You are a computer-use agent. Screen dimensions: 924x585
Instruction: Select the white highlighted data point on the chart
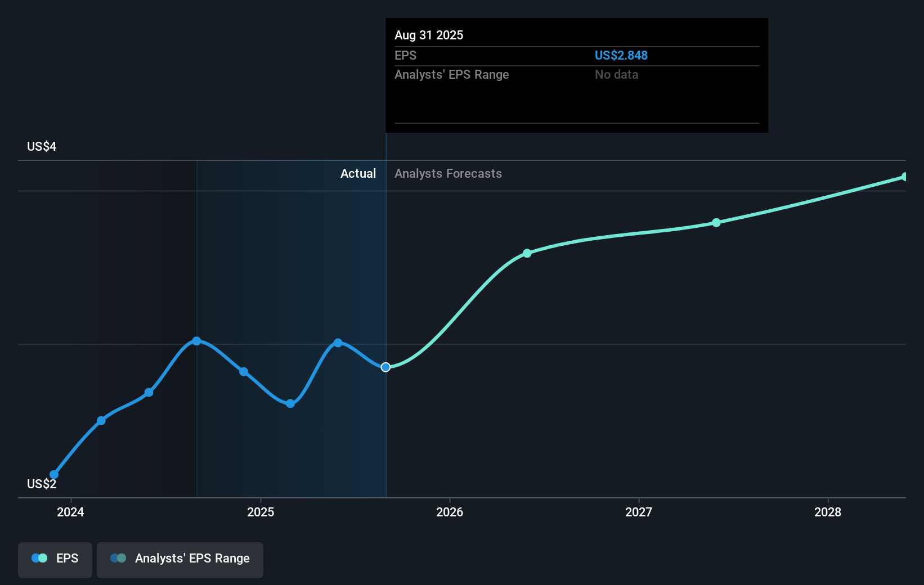(386, 367)
